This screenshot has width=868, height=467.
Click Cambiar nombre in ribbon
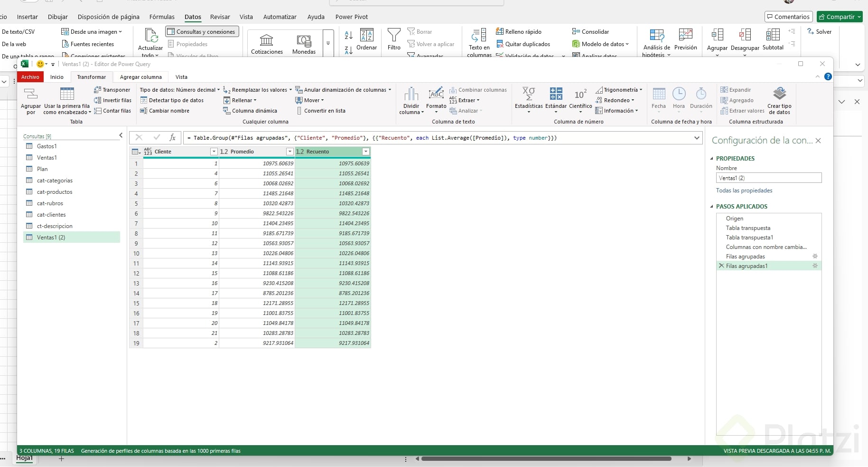point(165,111)
